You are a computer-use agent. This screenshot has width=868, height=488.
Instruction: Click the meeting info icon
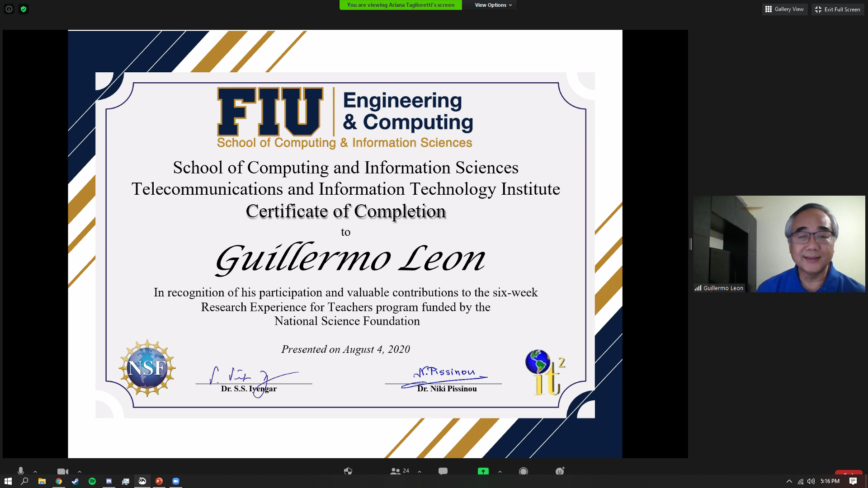coord(9,9)
